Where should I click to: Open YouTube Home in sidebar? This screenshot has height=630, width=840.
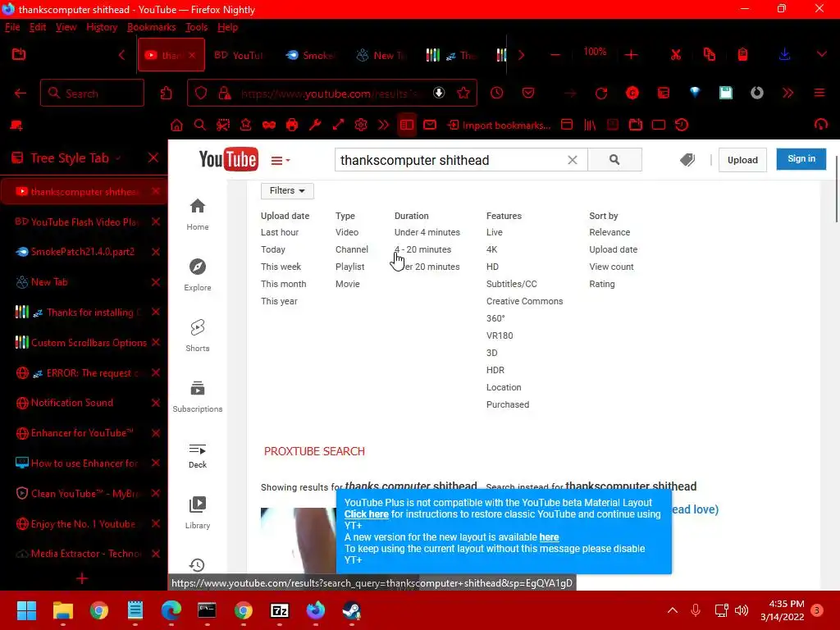197,214
